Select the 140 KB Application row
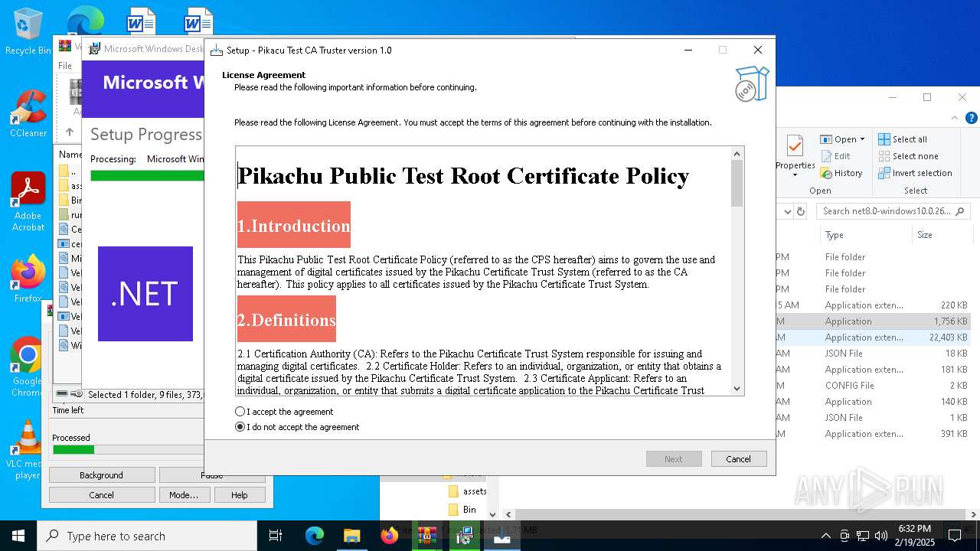980x551 pixels. (x=874, y=402)
